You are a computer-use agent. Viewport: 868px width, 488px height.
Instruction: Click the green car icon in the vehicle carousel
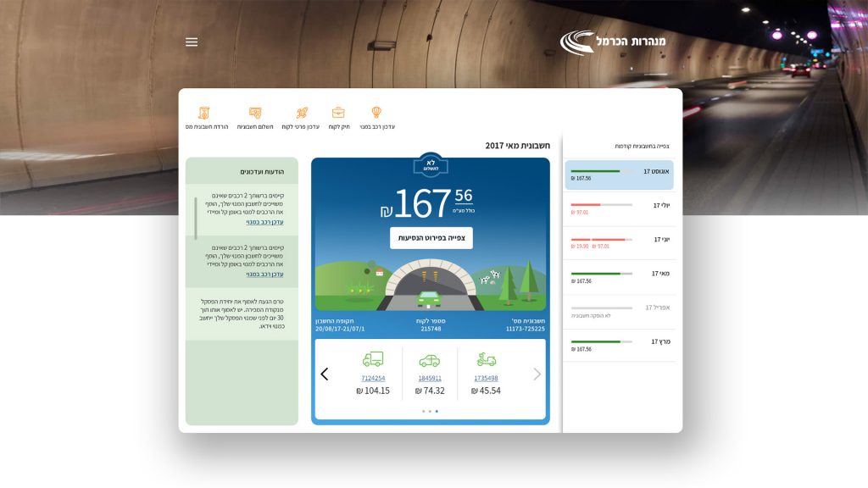[x=430, y=359]
